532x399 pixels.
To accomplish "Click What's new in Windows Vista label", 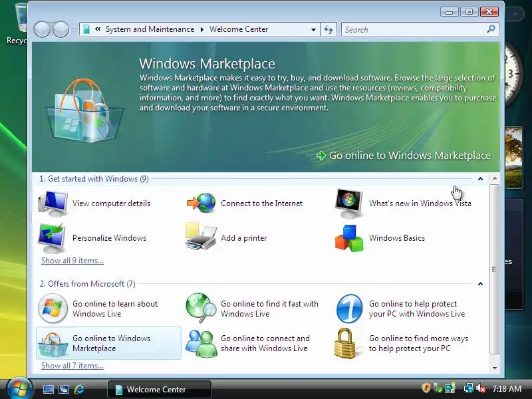I will [420, 203].
